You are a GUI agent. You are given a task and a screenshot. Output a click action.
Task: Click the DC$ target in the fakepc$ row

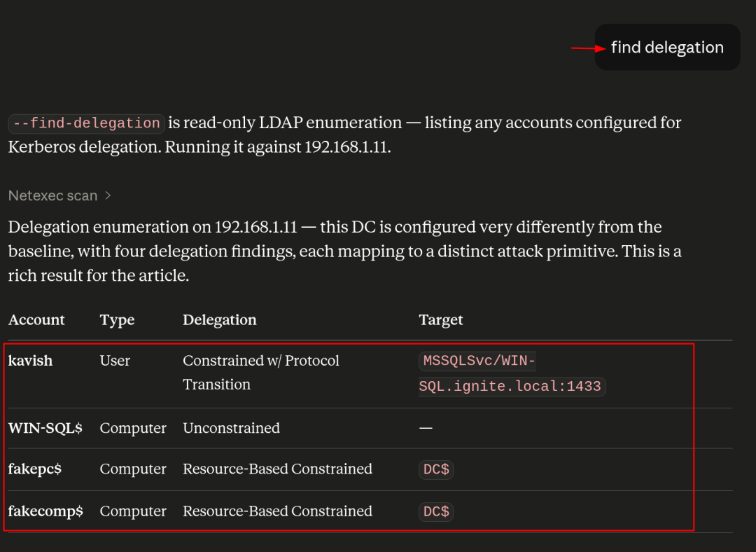[x=436, y=469]
